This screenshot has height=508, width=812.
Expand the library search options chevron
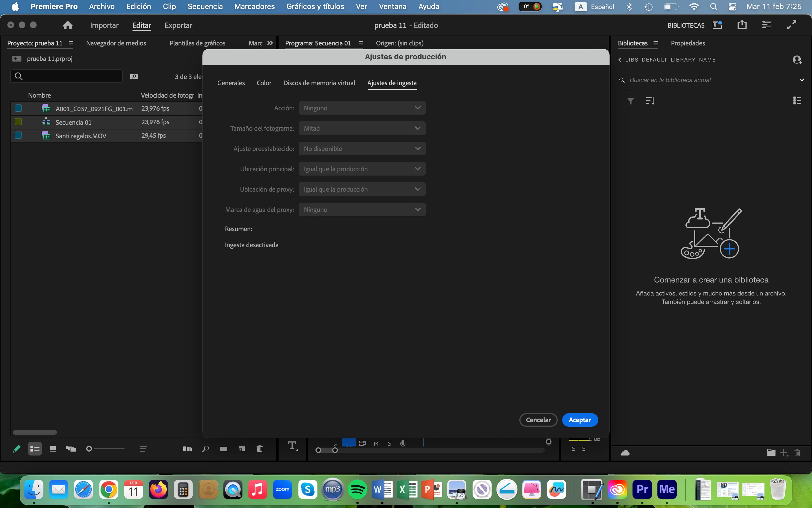click(802, 80)
